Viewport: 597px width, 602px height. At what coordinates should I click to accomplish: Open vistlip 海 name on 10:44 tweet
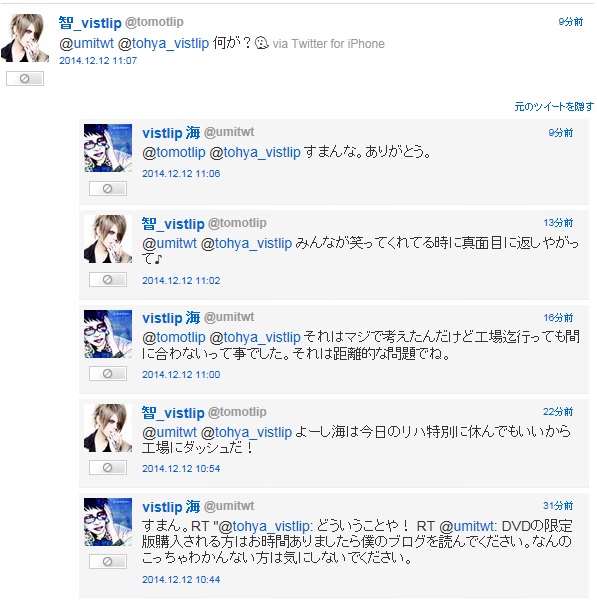[x=171, y=507]
